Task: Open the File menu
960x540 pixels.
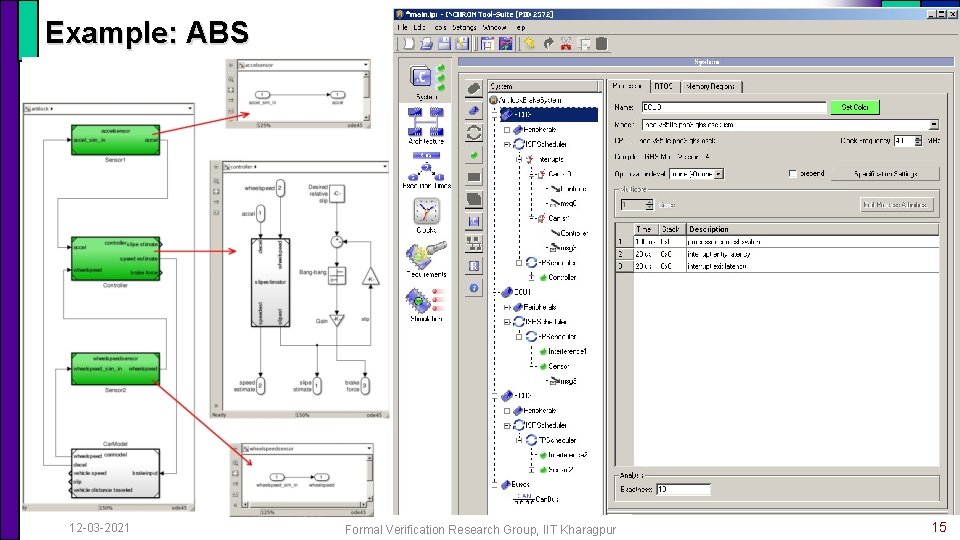Action: (402, 28)
